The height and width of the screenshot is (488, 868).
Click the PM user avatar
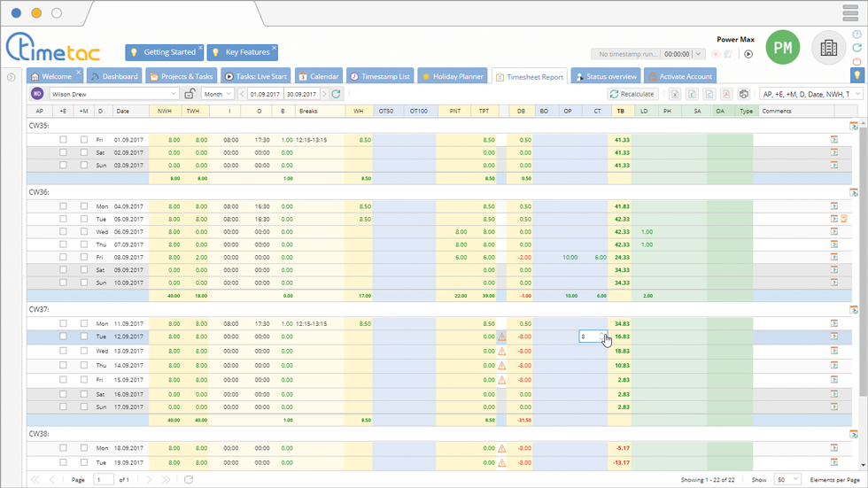(782, 49)
